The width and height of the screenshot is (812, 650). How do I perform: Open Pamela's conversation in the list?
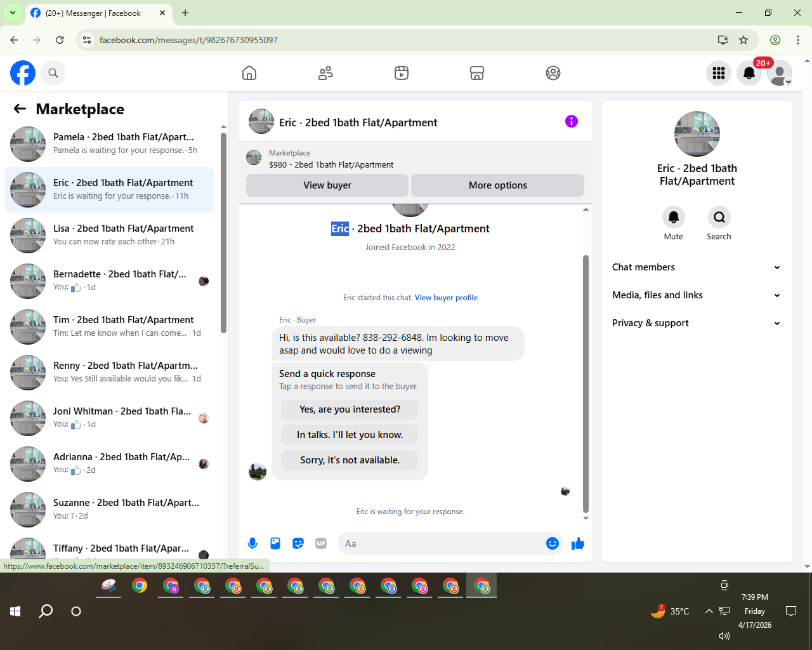pos(109,144)
